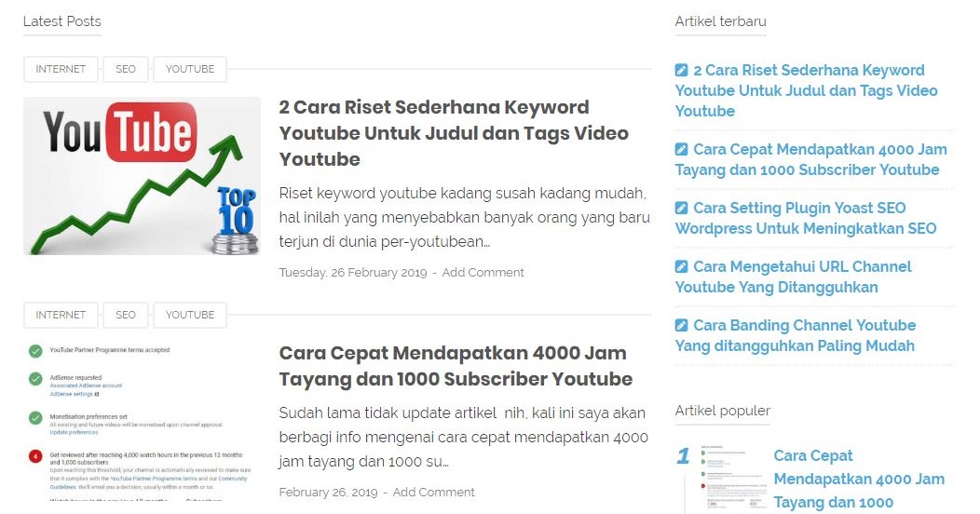The width and height of the screenshot is (980, 514).
Task: Open popular article title Cara Cepat Mendapatkan
Action: 859,479
